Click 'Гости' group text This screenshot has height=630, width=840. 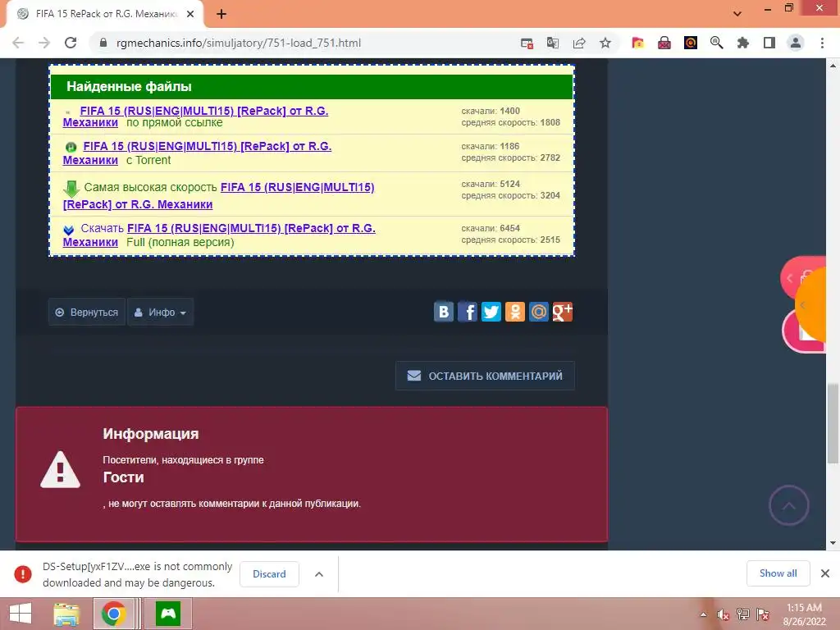(x=123, y=477)
